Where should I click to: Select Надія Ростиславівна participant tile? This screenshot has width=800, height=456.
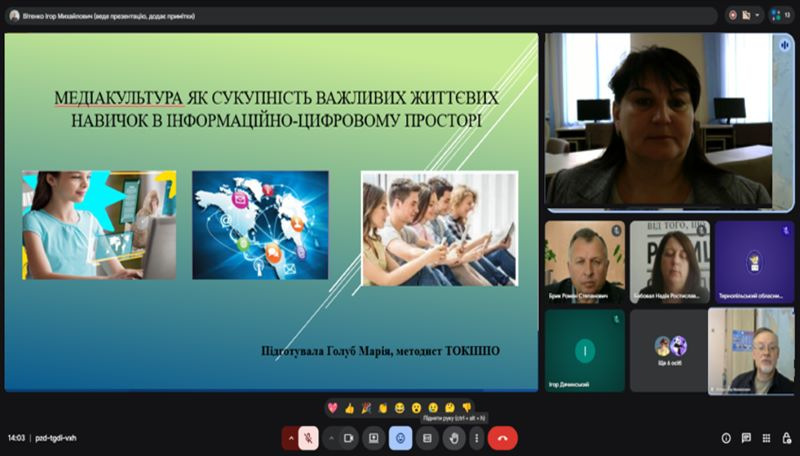pos(669,262)
